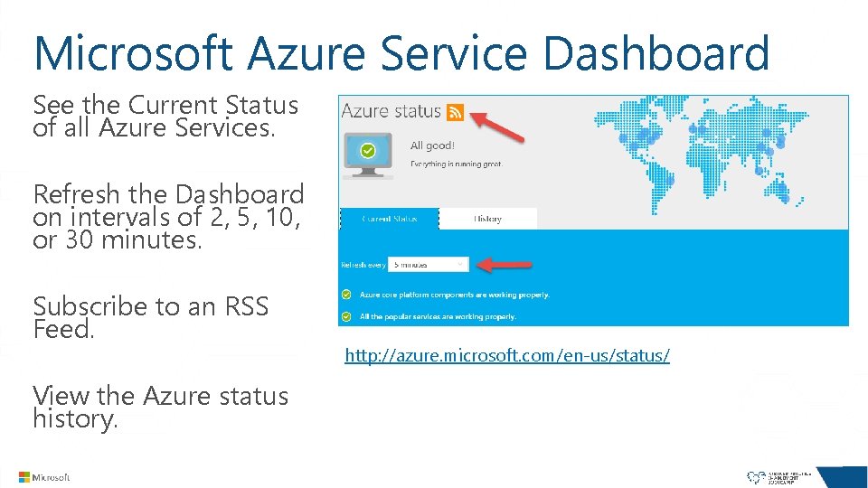Open the azure.microsoft.com status link

[x=507, y=356]
